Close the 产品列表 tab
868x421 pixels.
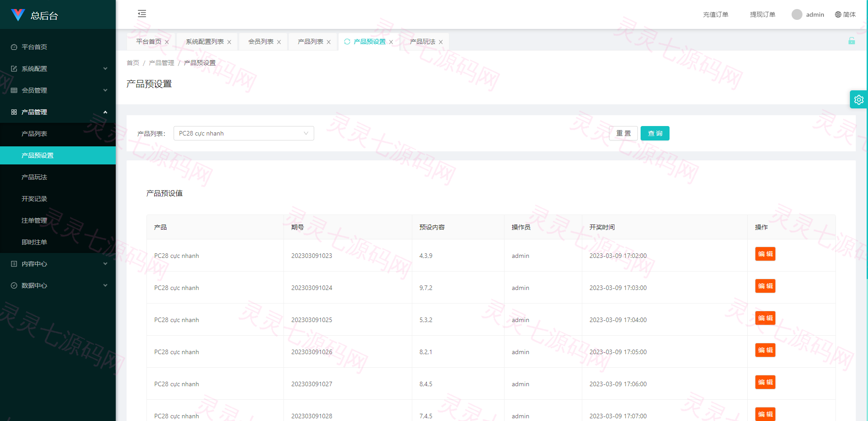click(x=329, y=42)
